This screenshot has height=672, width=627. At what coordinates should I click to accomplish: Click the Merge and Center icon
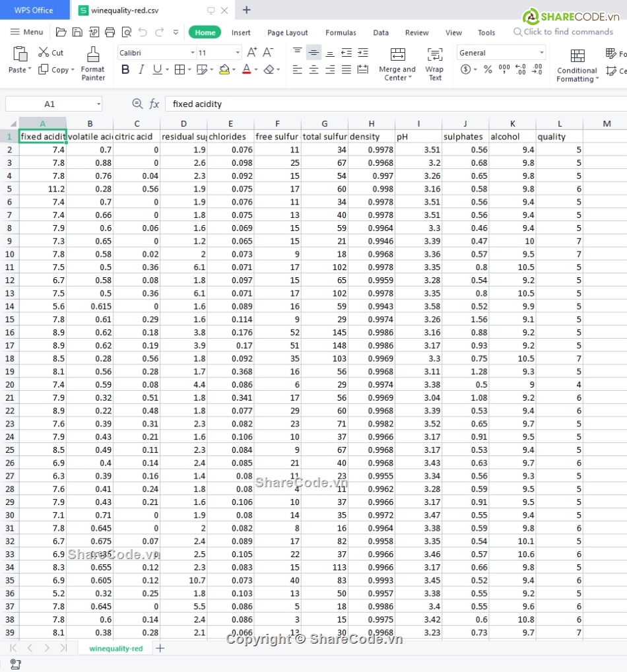tap(397, 55)
